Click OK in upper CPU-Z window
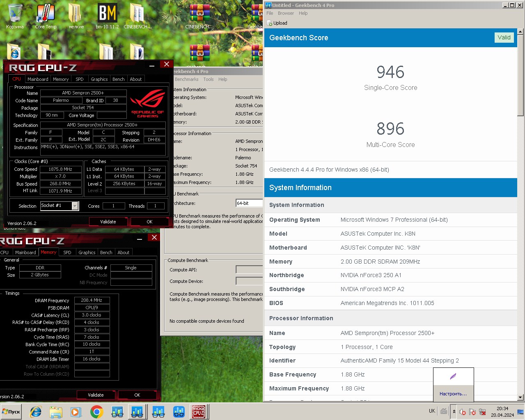This screenshot has width=525, height=420. point(149,222)
